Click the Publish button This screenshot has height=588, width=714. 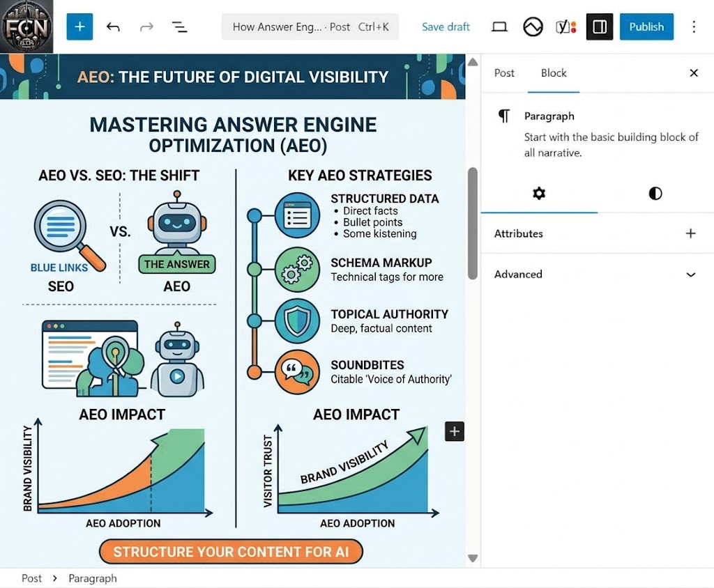coord(646,26)
